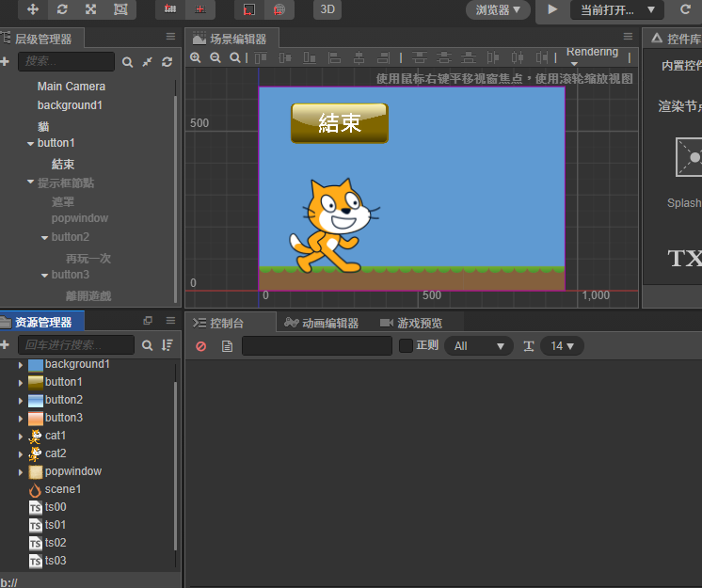Expand the cat1 asset
Screen dimensions: 702x588
21,437
